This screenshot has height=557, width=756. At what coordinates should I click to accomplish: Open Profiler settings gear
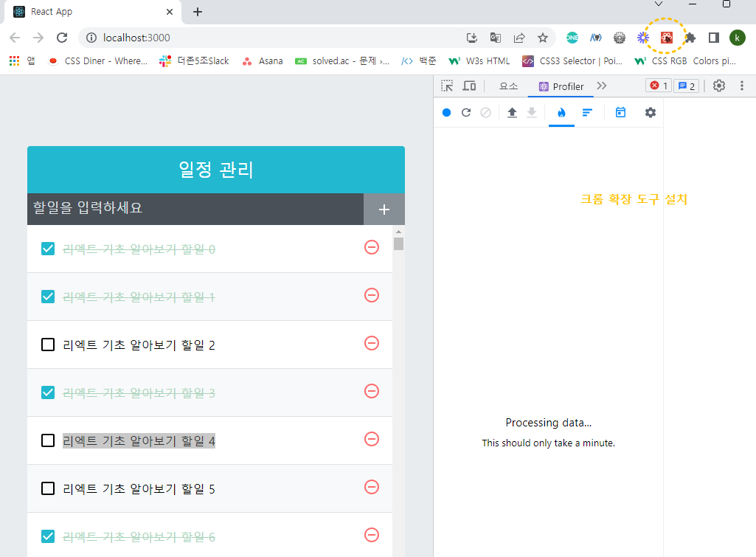pos(651,112)
